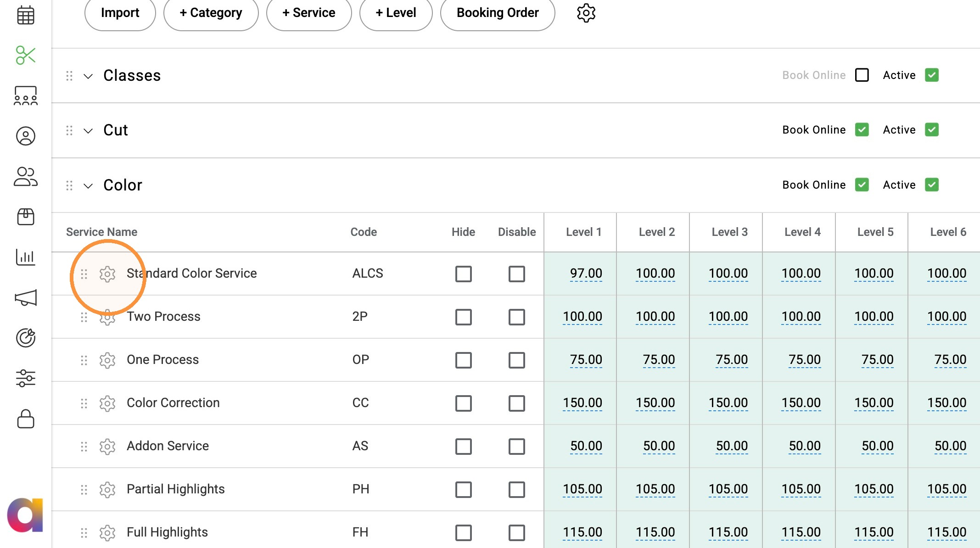Open the settings sliders icon

point(26,378)
